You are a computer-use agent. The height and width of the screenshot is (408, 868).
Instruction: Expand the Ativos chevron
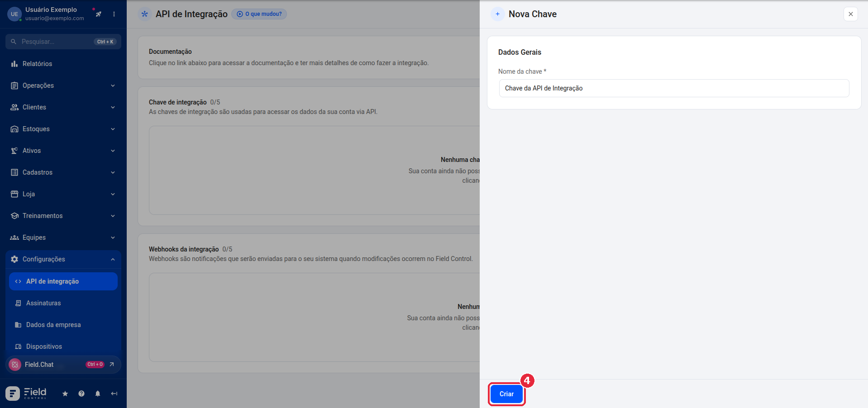[x=113, y=151]
